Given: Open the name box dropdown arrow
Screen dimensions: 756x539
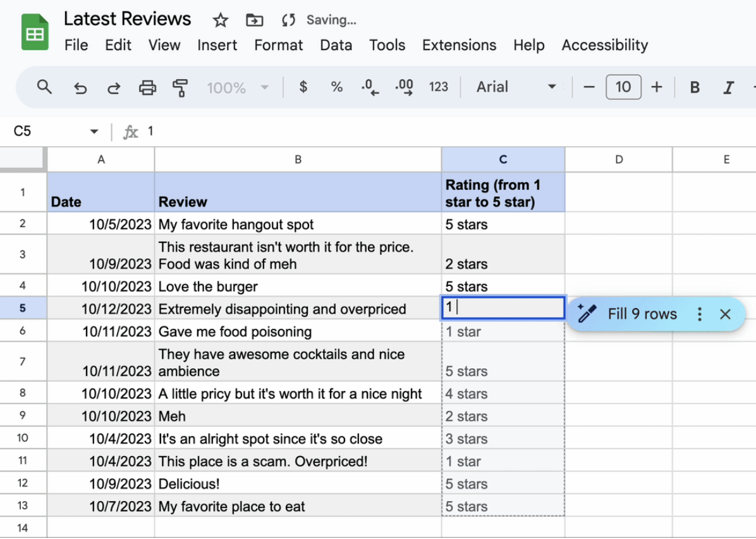Looking at the screenshot, I should pos(94,132).
